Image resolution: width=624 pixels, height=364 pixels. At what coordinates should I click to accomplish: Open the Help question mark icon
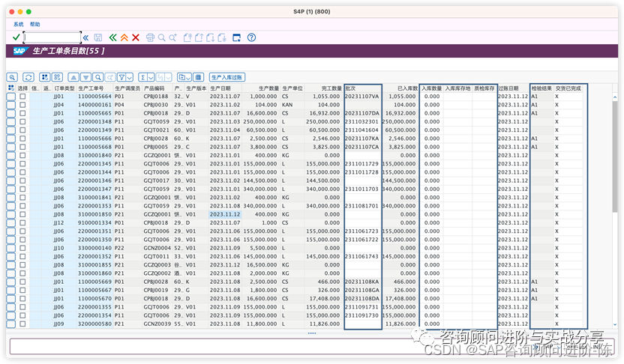251,37
